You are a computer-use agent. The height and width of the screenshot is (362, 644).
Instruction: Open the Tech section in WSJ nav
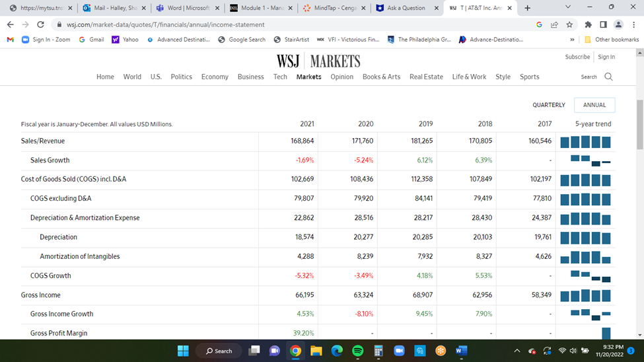(280, 77)
